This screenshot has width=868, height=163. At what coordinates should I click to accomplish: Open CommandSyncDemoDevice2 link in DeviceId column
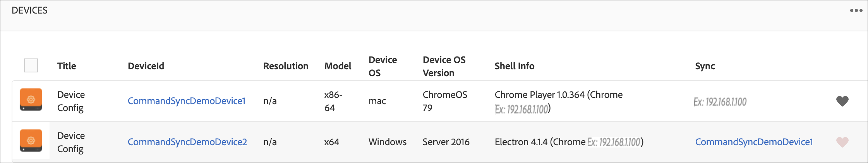tap(187, 142)
